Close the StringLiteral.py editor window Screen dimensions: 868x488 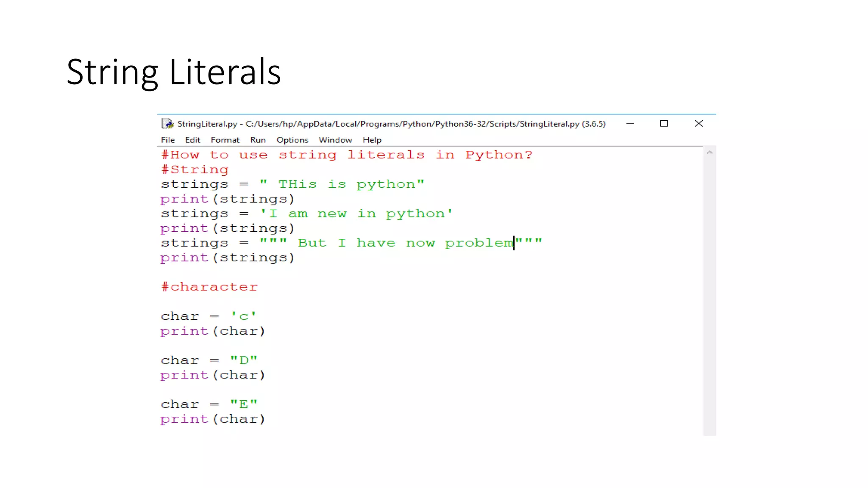699,124
